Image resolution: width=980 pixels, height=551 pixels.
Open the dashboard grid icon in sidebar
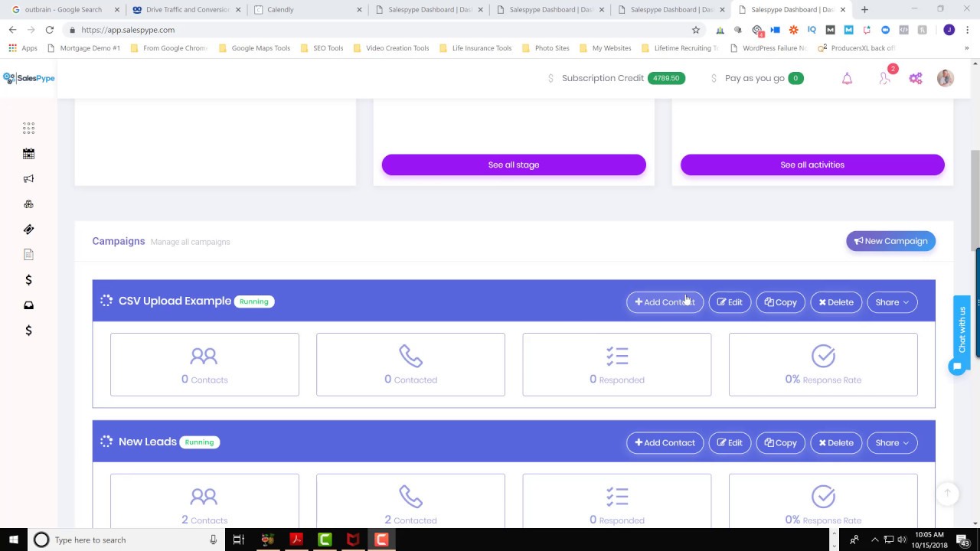pos(28,128)
